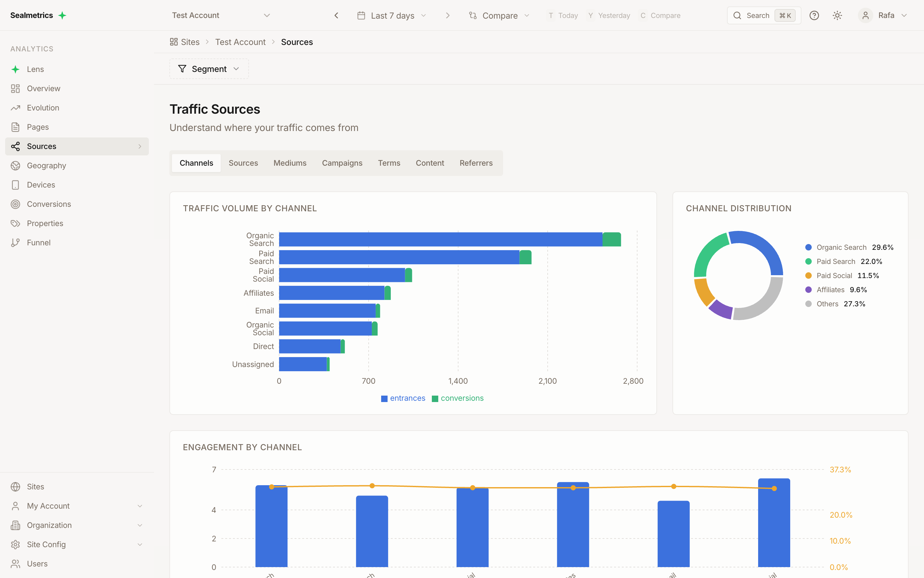This screenshot has width=924, height=578.
Task: Expand the Sources submenu arrow
Action: click(x=140, y=146)
